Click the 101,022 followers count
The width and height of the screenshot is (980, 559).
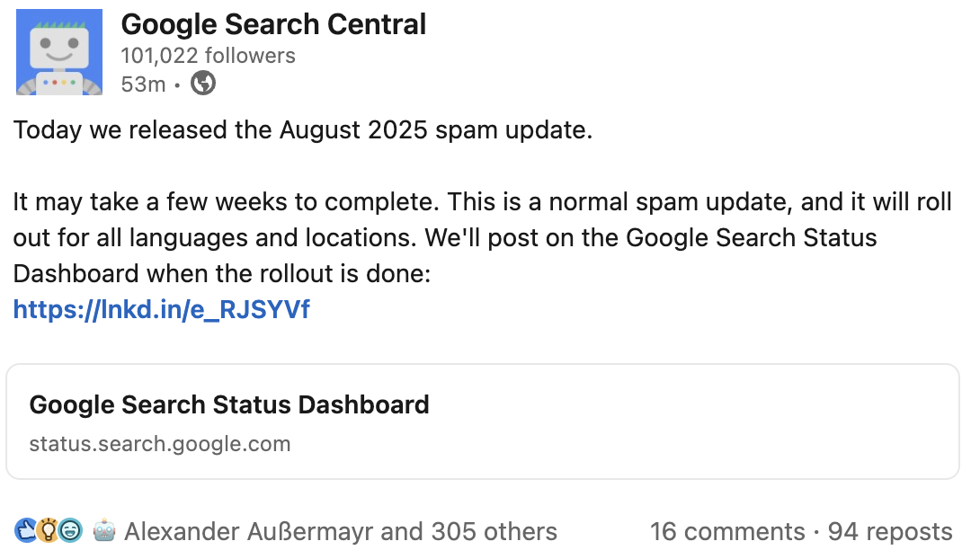click(x=208, y=55)
